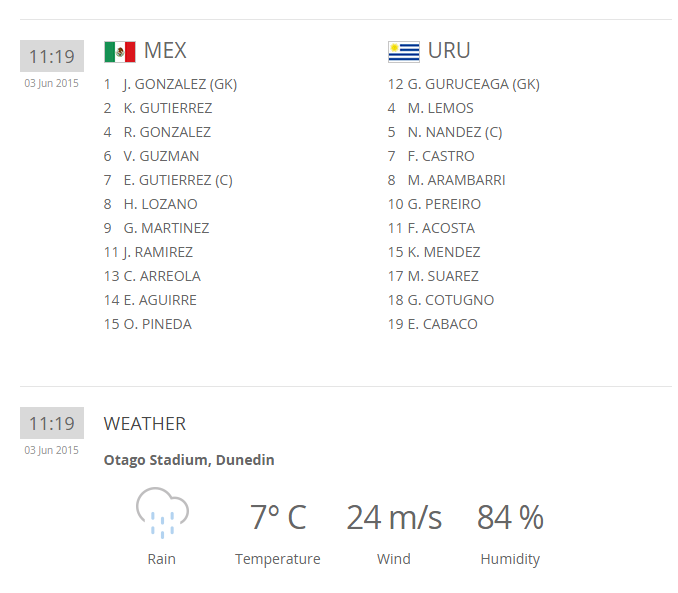Select player H. Lozano

(x=160, y=204)
